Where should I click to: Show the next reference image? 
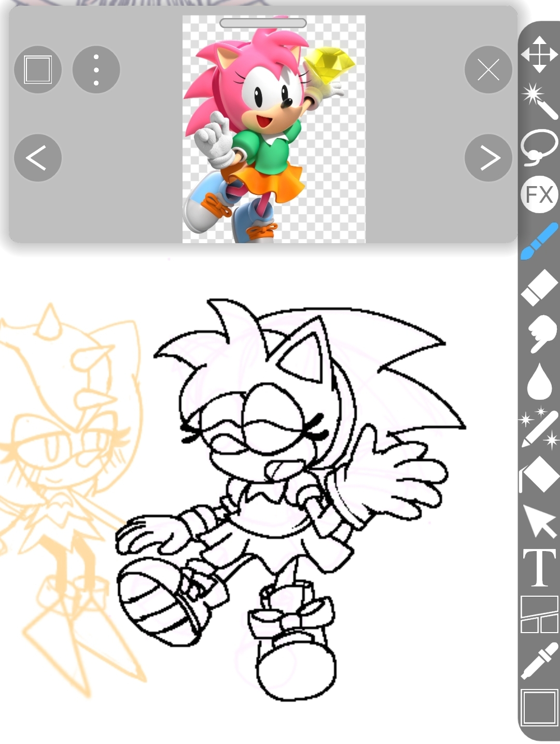click(x=488, y=158)
